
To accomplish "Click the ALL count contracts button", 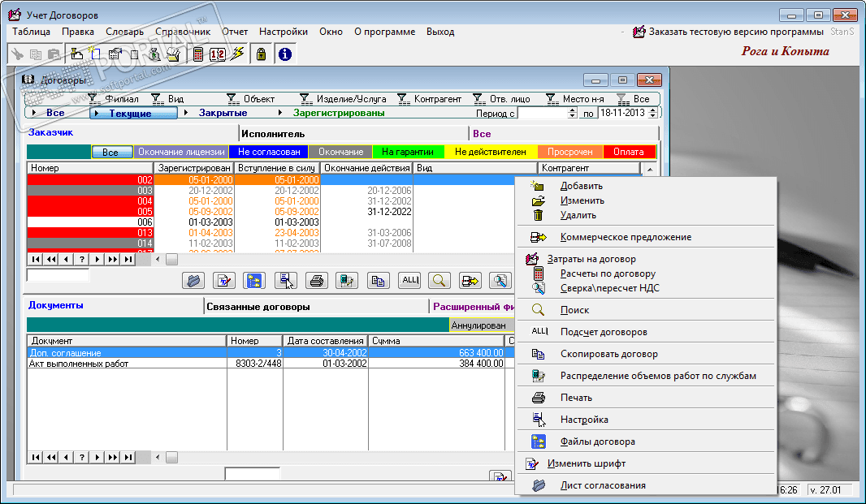I will (x=409, y=281).
